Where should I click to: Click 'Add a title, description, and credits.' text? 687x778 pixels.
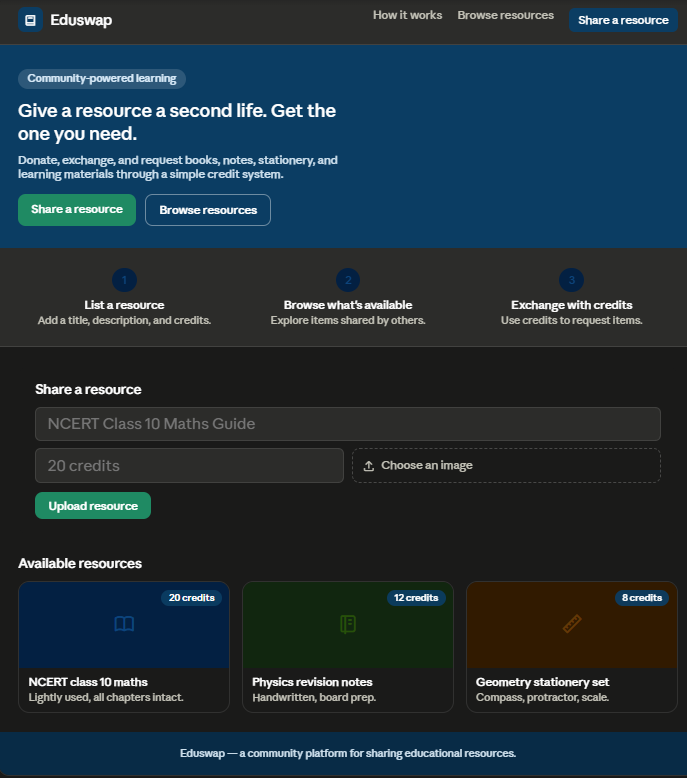click(124, 321)
